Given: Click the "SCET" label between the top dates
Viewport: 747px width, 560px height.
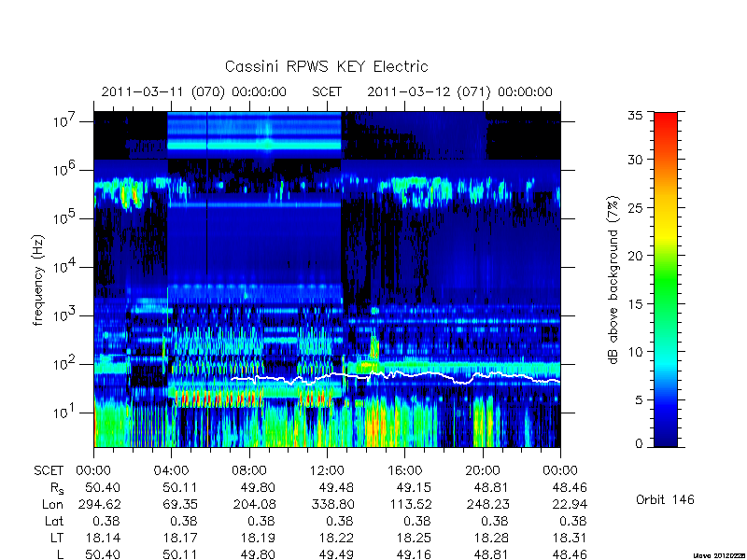Looking at the screenshot, I should (x=327, y=91).
